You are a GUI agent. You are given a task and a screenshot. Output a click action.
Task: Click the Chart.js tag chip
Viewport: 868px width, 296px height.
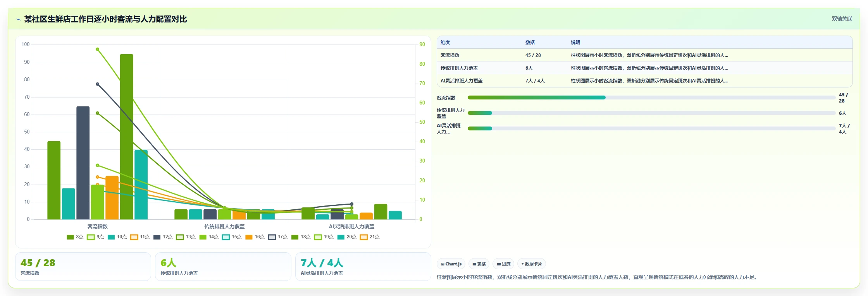pyautogui.click(x=451, y=264)
